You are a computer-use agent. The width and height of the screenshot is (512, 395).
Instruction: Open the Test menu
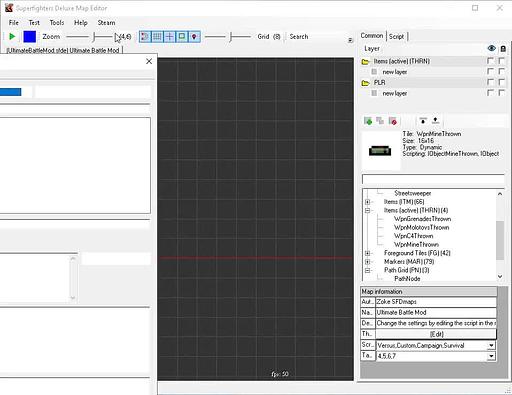34,23
